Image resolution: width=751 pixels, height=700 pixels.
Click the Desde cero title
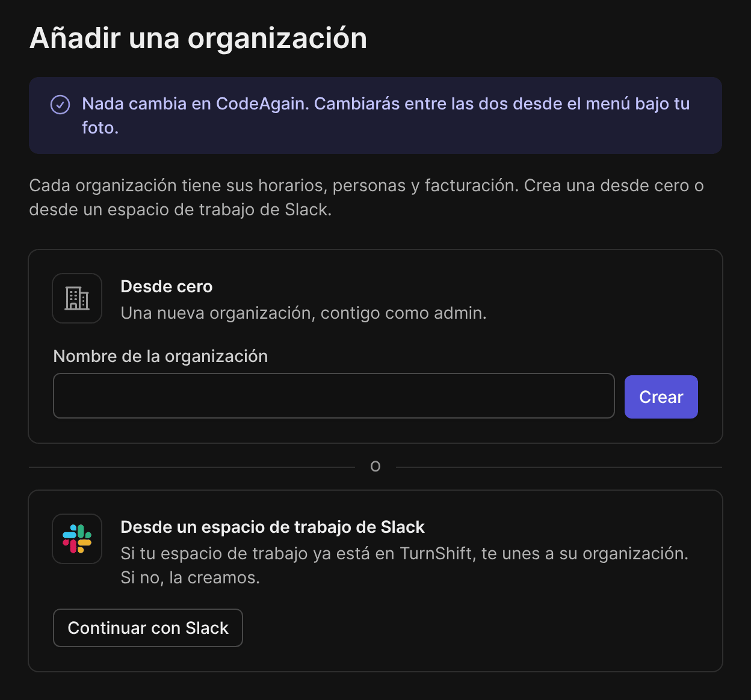[x=167, y=286]
